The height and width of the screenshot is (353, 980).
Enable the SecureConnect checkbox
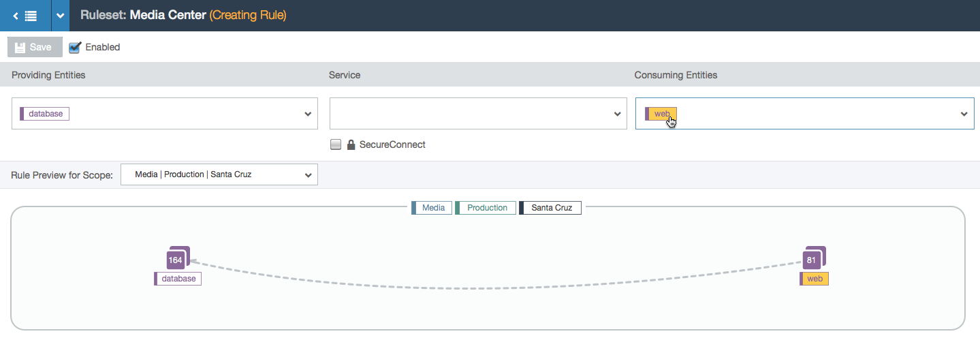pos(336,144)
